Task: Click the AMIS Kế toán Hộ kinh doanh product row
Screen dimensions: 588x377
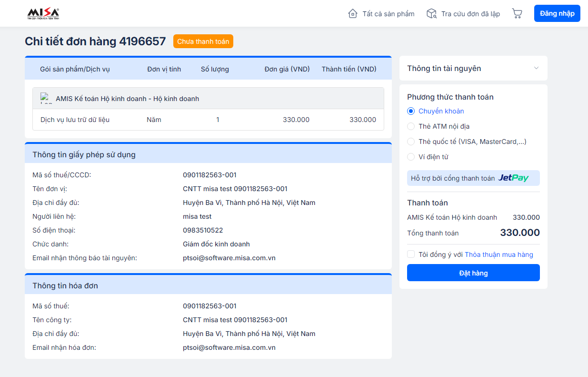Action: (x=208, y=99)
